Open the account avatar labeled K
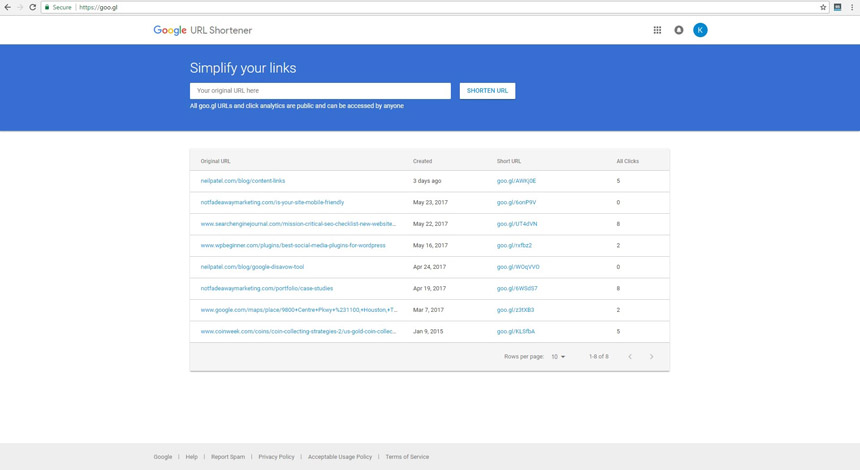Screen dimensions: 860x470 point(700,30)
